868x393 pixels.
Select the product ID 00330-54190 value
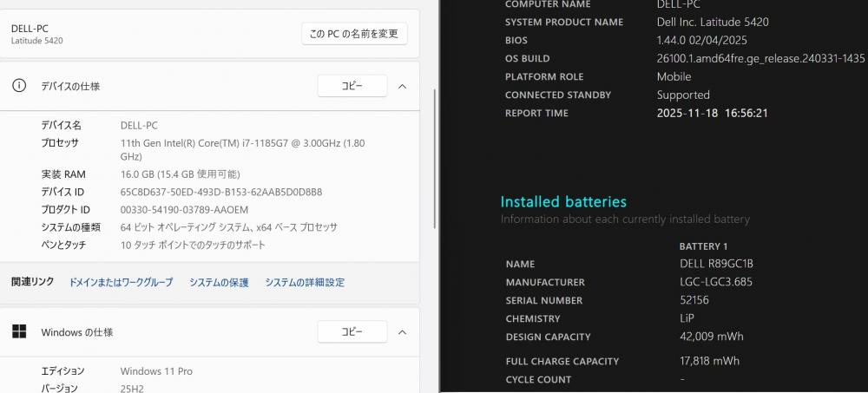click(x=184, y=210)
